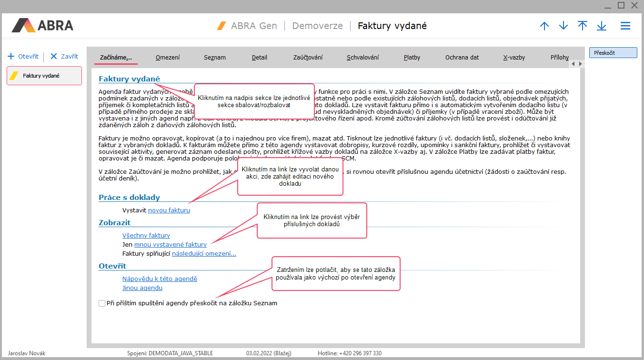The width and height of the screenshot is (644, 360).
Task: Switch to the Zaúčtování tab
Action: point(308,57)
